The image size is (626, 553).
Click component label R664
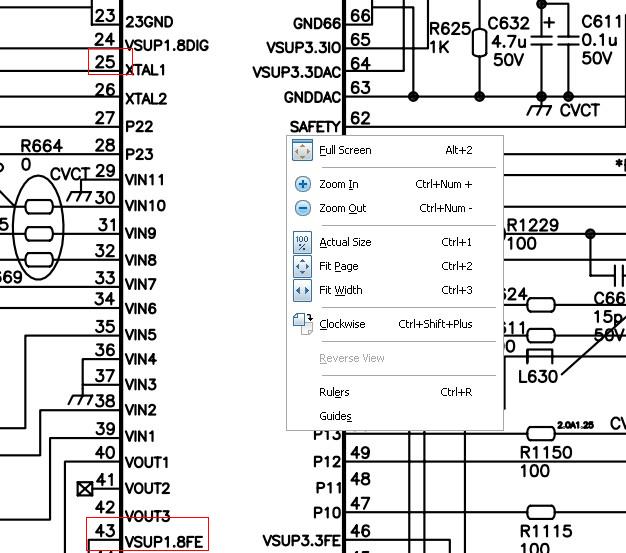(42, 146)
